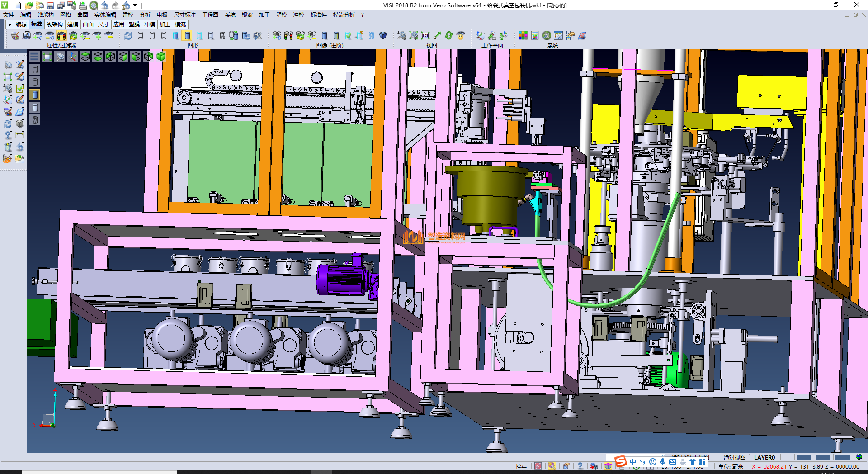The image size is (868, 474).
Task: Click the dimension measure tool in sidebar
Action: pos(19,135)
